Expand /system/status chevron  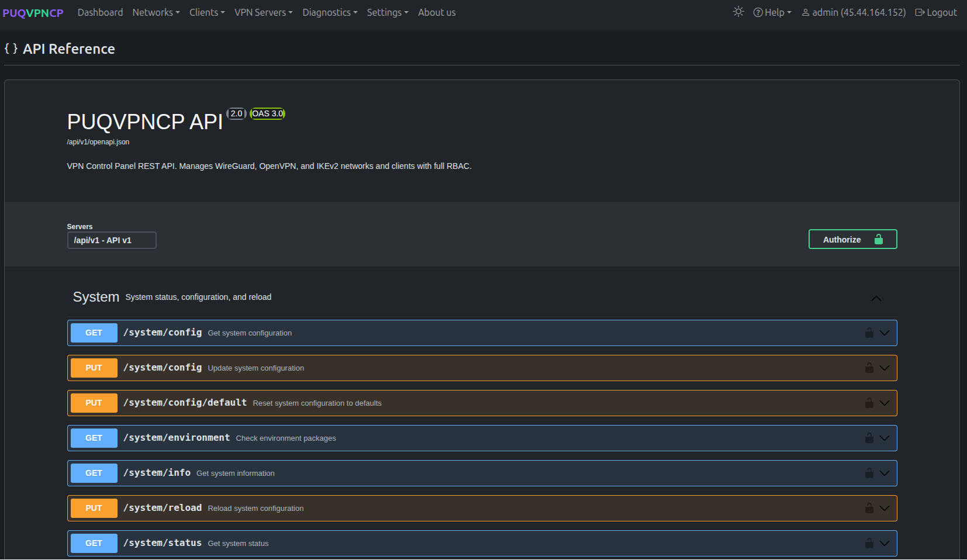click(885, 543)
